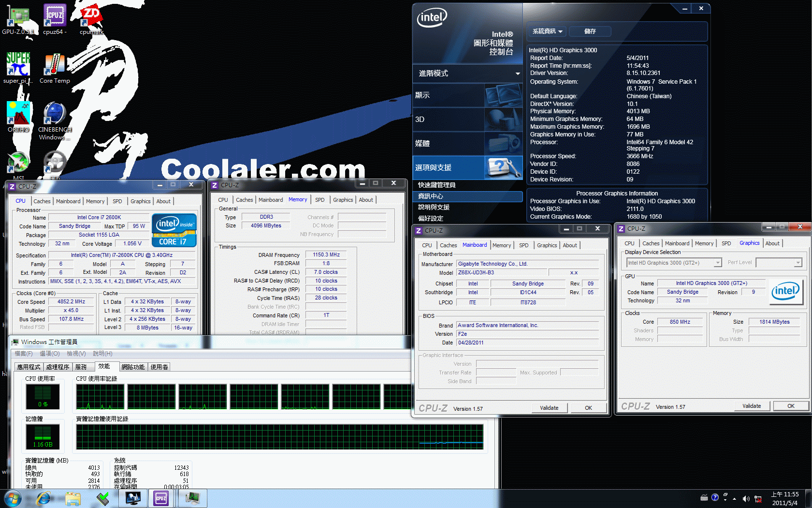This screenshot has height=508, width=812.
Task: Open the disconnected network tray icon
Action: pyautogui.click(x=758, y=499)
